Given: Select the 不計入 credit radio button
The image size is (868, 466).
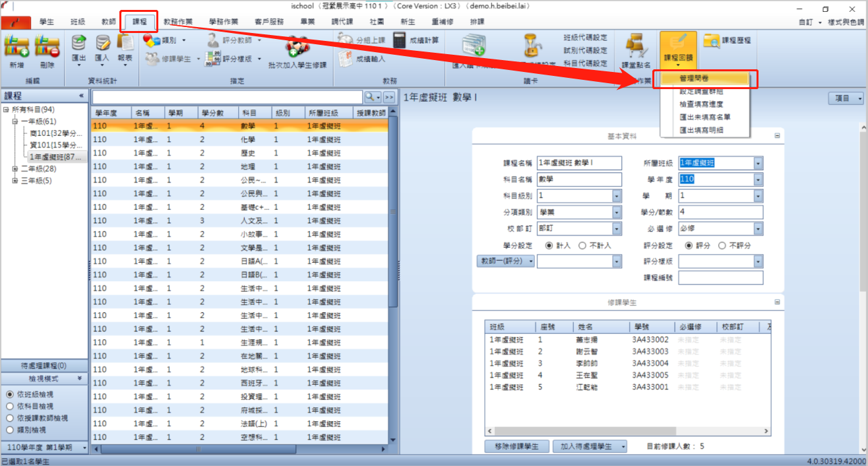Looking at the screenshot, I should [x=582, y=246].
